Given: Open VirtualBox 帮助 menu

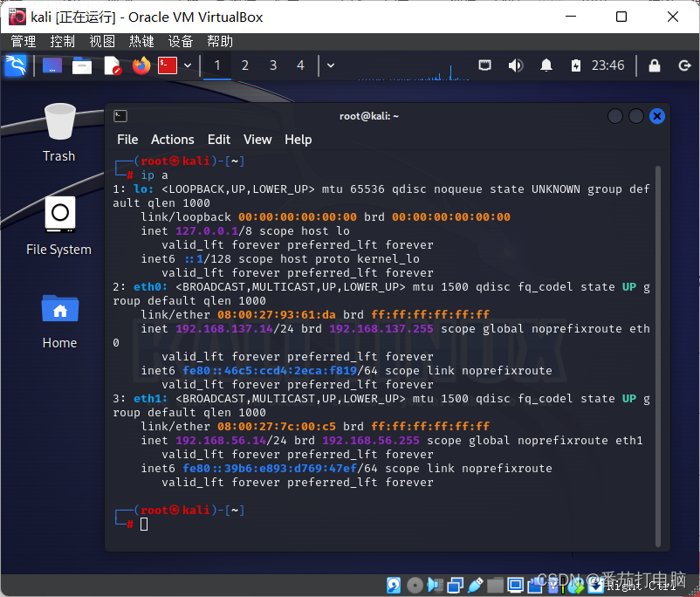Looking at the screenshot, I should coord(220,42).
